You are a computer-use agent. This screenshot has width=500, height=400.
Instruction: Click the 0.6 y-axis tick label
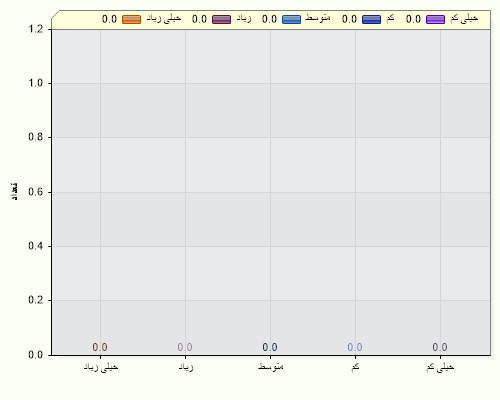[x=36, y=192]
